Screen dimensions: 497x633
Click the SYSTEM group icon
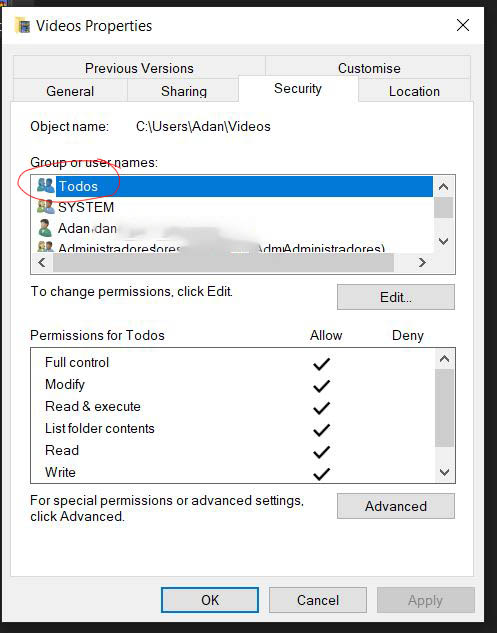pos(45,207)
